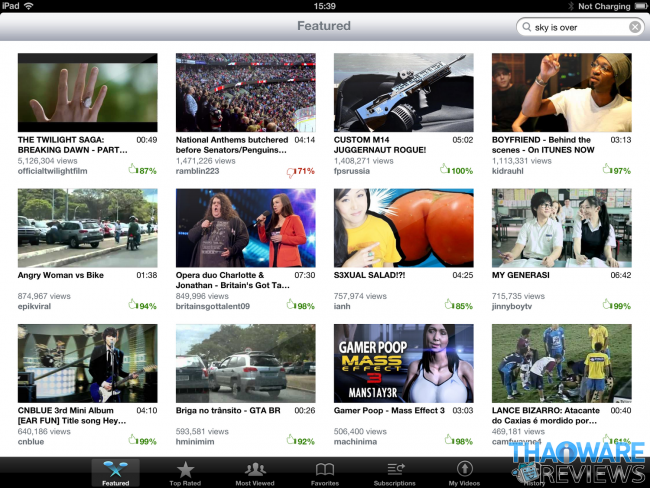This screenshot has width=650, height=488.
Task: Play Briga no trânsito GTA BR thumbnail
Action: click(245, 363)
